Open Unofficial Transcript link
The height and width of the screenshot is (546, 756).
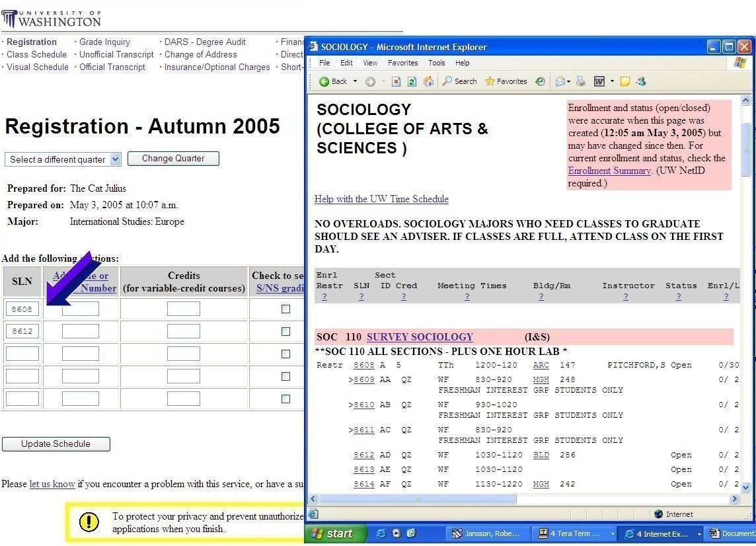click(116, 54)
